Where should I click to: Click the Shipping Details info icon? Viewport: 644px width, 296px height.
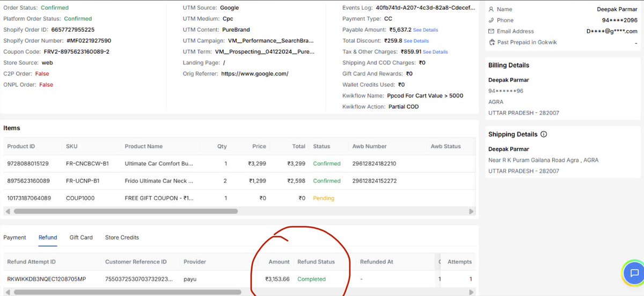[x=544, y=134]
